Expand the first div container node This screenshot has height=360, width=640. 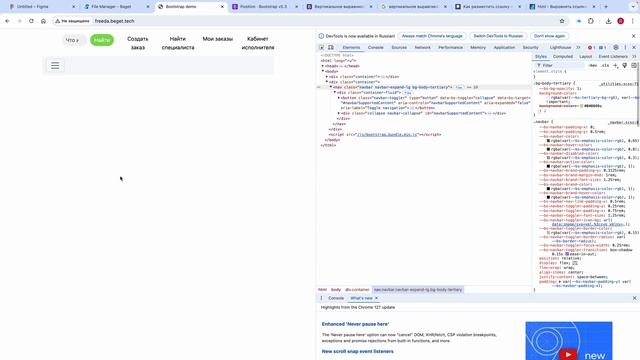[327, 77]
